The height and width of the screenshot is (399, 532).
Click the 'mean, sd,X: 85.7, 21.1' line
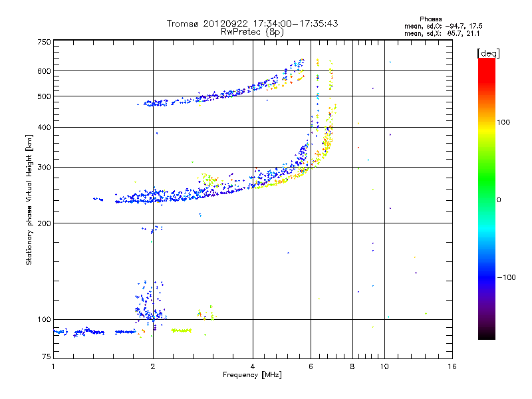(442, 33)
